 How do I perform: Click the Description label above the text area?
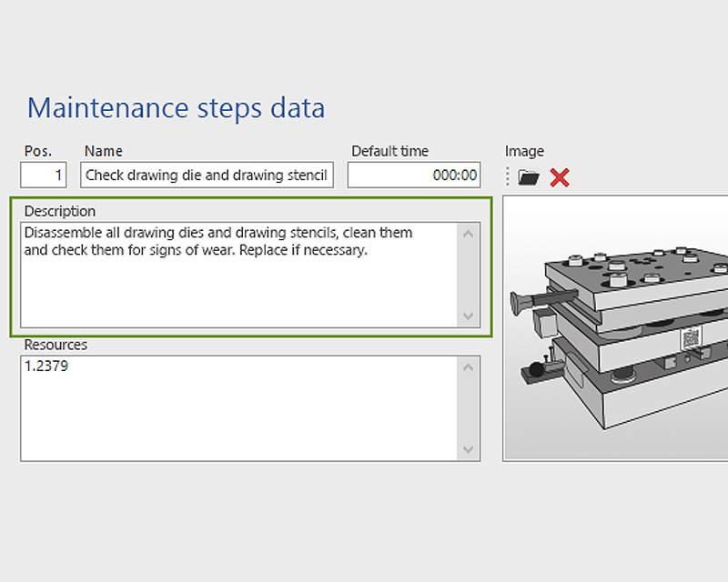point(59,211)
